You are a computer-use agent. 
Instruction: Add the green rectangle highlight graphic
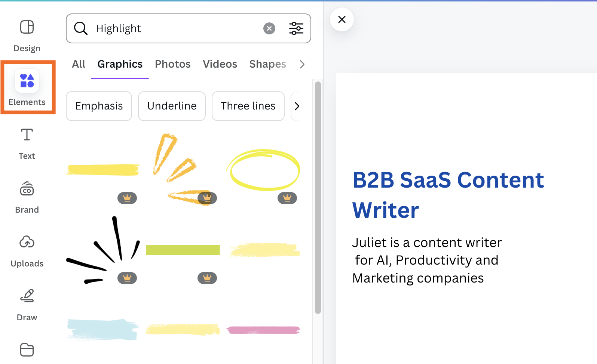pyautogui.click(x=183, y=250)
